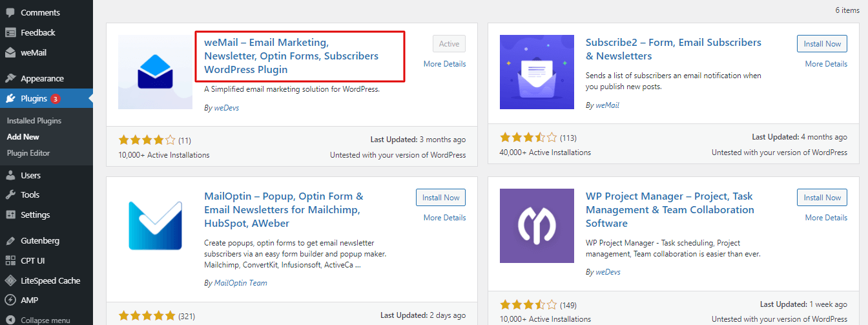
Task: Open weDevs author link under WP Project Manager
Action: point(607,272)
